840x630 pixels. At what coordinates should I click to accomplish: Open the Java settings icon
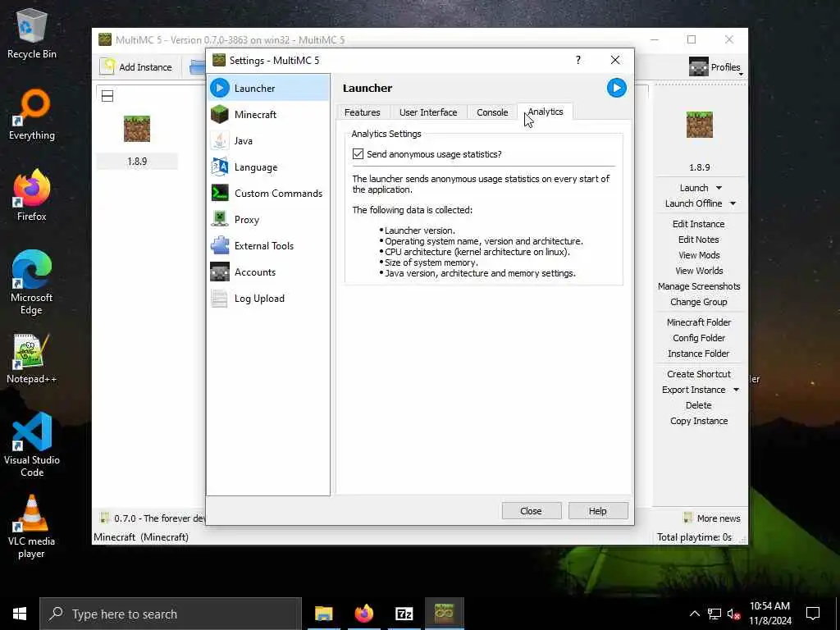tap(220, 140)
